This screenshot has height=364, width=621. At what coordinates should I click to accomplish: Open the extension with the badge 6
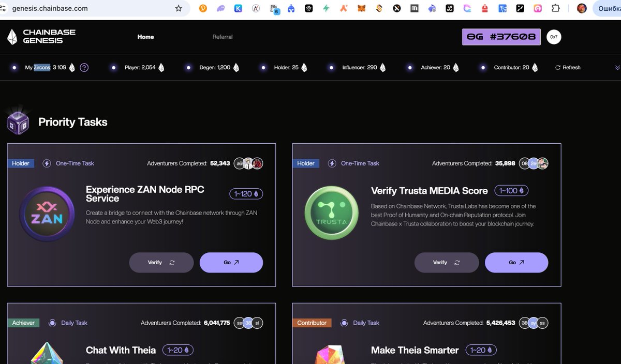point(274,9)
